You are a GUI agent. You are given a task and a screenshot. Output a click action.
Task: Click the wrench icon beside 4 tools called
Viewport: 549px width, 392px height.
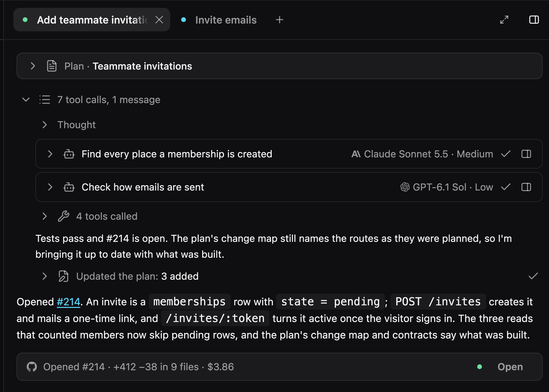[x=64, y=216]
